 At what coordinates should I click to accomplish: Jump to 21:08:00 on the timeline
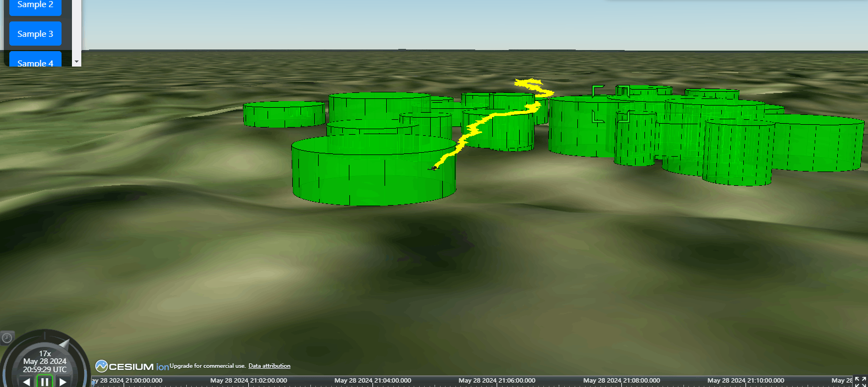click(621, 381)
